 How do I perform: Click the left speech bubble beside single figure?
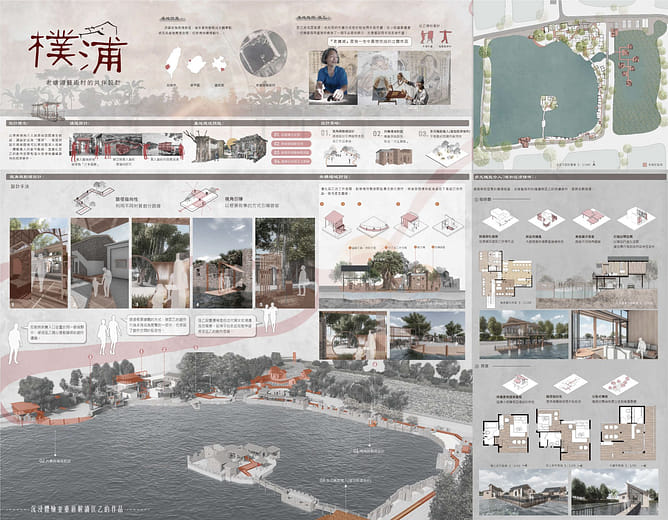[58, 333]
